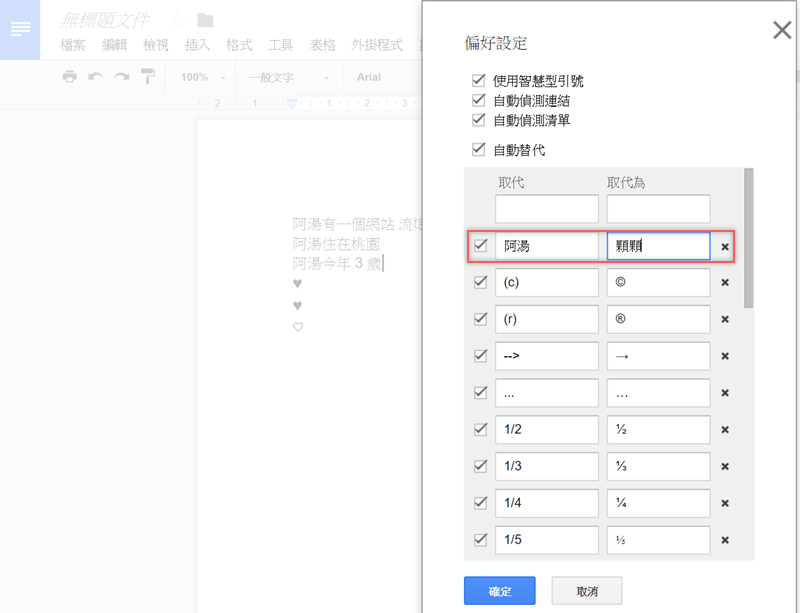Image resolution: width=800 pixels, height=613 pixels.
Task: Click the undo arrow icon
Action: pos(95,77)
